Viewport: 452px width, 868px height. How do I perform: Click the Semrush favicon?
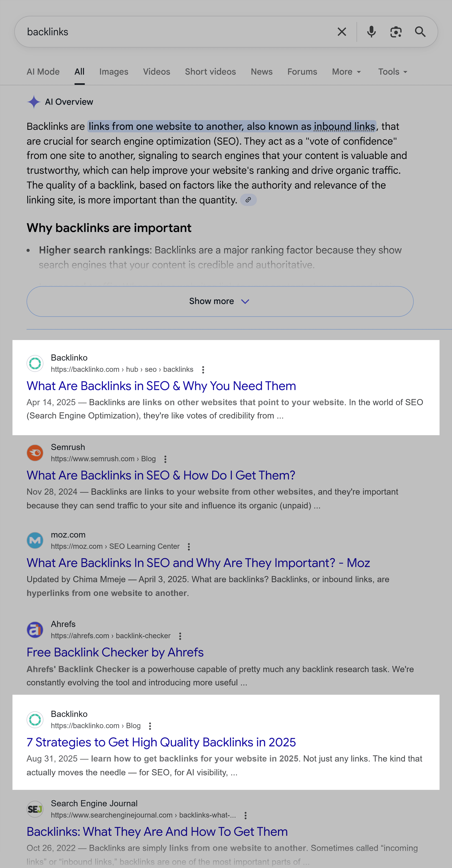click(x=35, y=453)
